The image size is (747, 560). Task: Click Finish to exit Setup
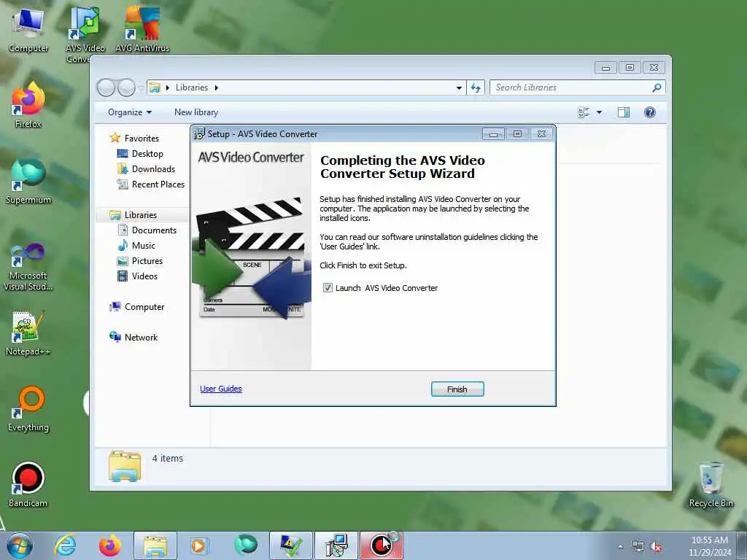coord(457,389)
